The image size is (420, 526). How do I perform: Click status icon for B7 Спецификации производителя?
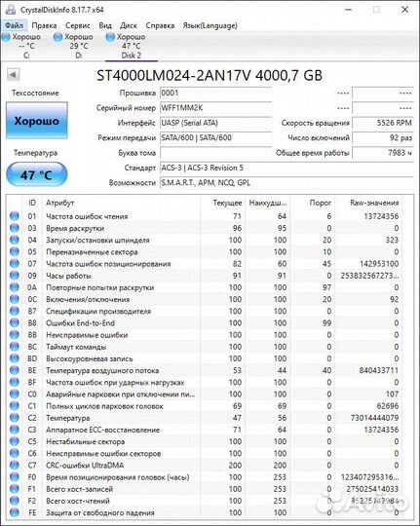[x=14, y=311]
